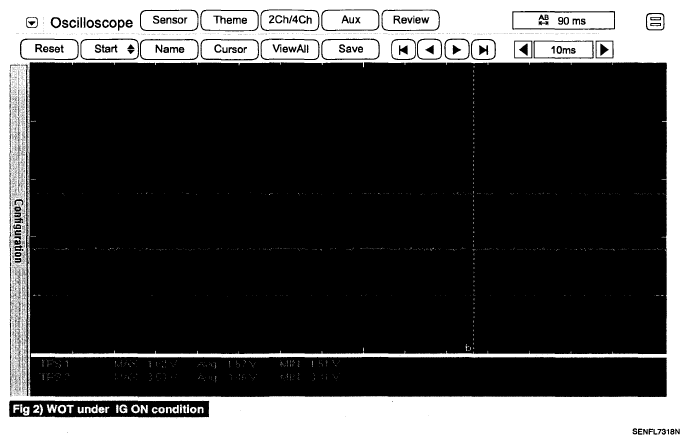Select cursor B marker on the waveform
689x444 pixels.
click(469, 347)
